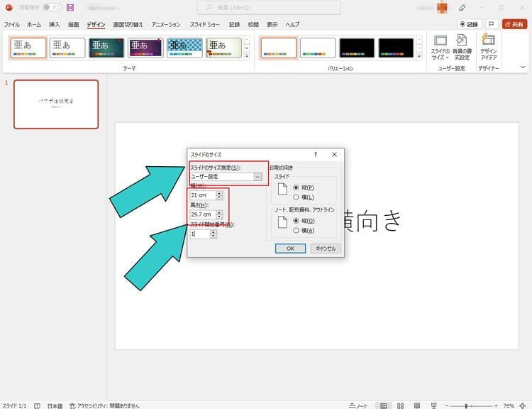This screenshot has width=532, height=409.
Task: Click Cancel (キャンセル) in dialog
Action: pos(326,249)
